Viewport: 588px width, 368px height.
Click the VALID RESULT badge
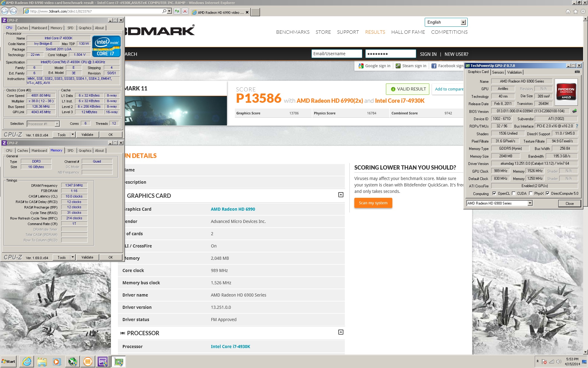click(x=408, y=89)
